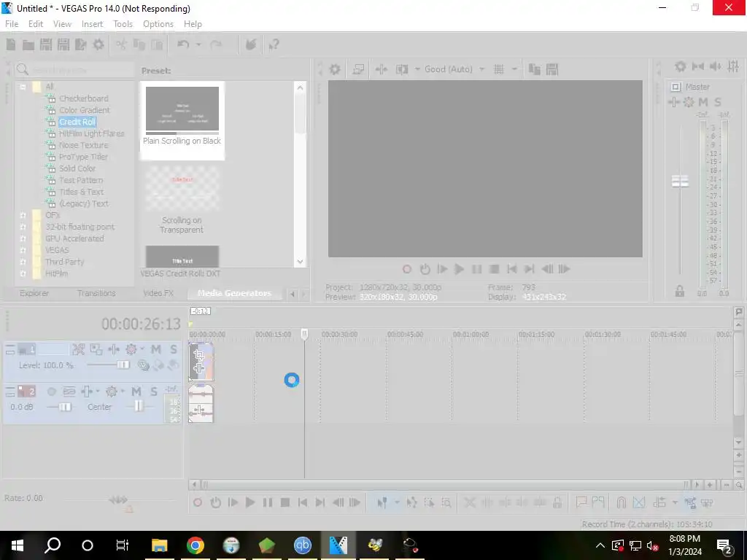Switch to the Transitions tab
This screenshot has height=560, width=747.
(x=96, y=293)
